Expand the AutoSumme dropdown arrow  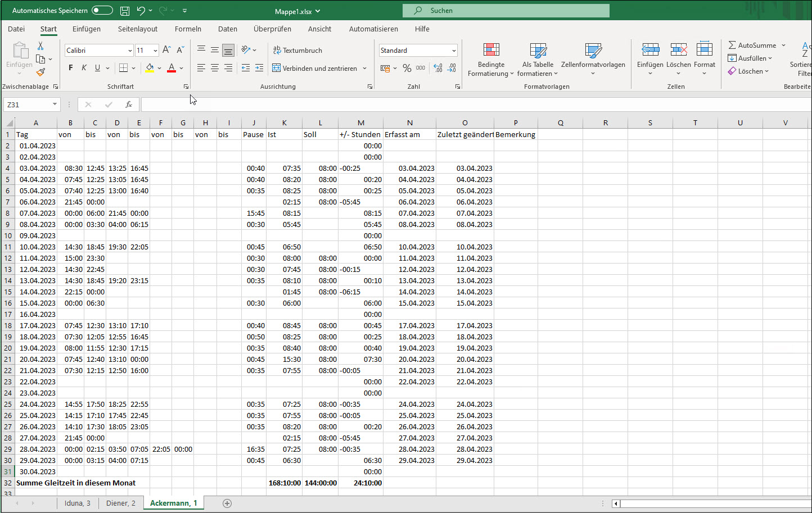click(x=783, y=46)
